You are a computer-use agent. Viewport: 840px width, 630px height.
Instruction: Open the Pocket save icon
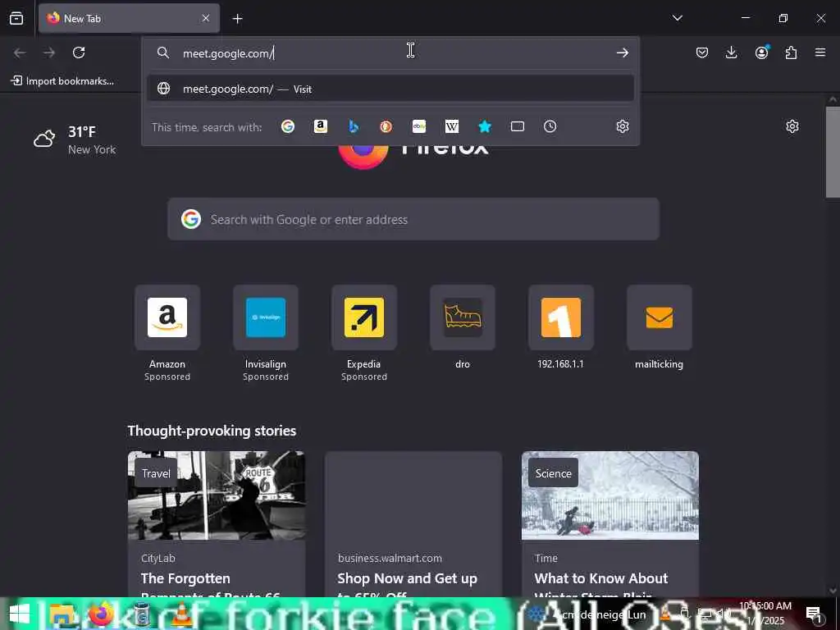coord(702,52)
